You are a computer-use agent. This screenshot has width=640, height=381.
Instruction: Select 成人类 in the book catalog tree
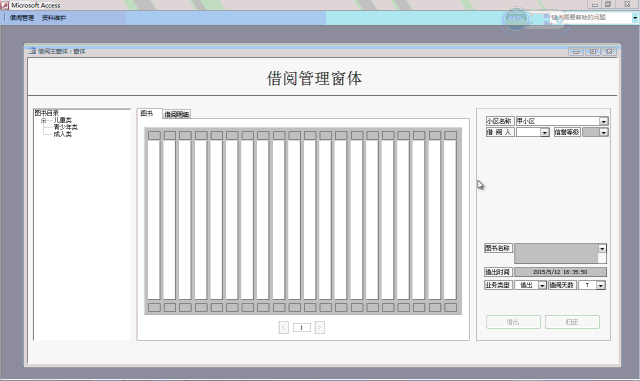point(63,134)
